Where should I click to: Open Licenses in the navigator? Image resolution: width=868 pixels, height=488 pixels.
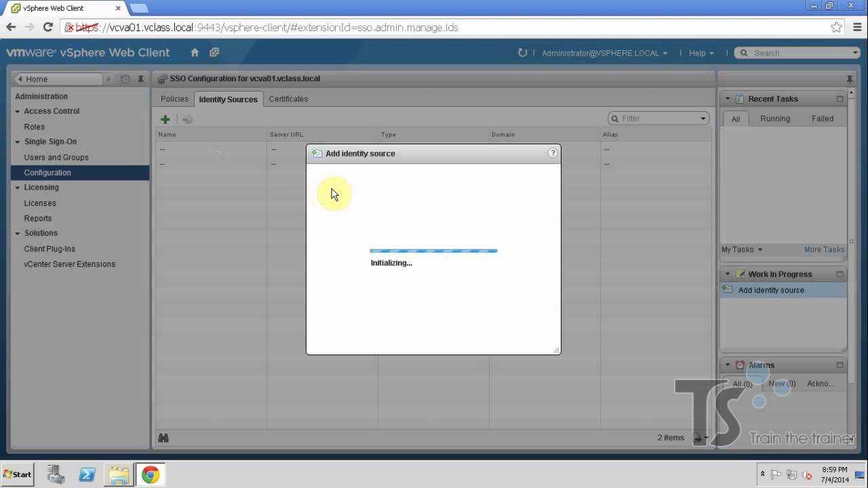[40, 203]
